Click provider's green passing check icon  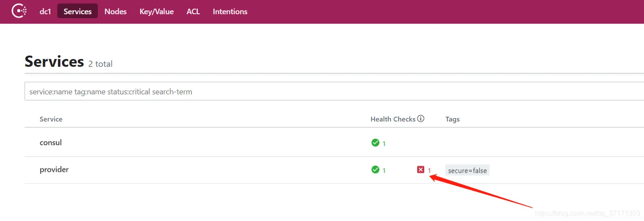click(x=375, y=170)
